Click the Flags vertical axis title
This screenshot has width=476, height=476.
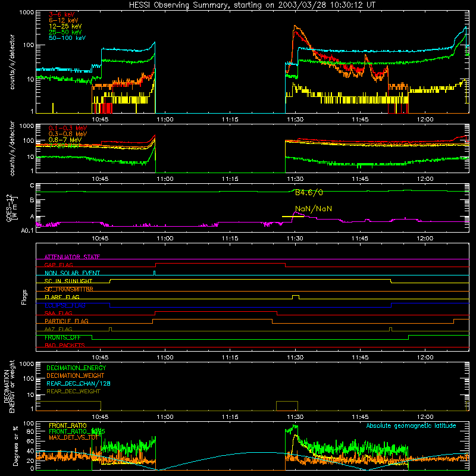24,297
